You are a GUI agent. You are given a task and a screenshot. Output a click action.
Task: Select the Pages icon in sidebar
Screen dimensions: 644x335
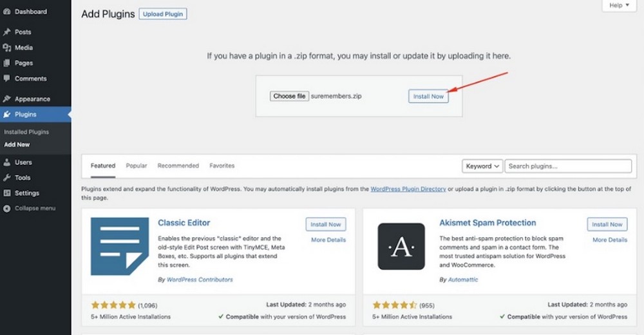(x=6, y=63)
